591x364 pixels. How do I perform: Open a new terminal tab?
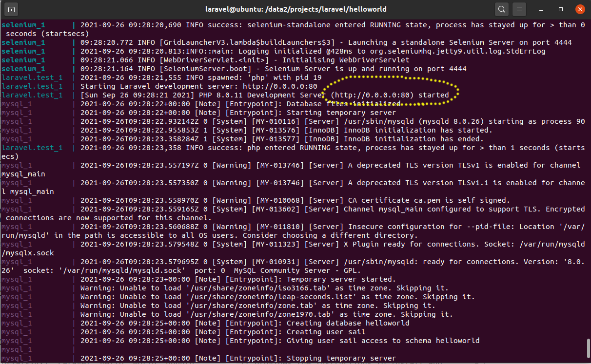(x=12, y=9)
